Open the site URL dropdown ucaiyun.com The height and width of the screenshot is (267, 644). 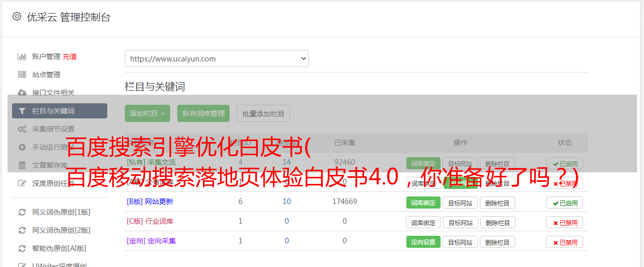tap(217, 58)
